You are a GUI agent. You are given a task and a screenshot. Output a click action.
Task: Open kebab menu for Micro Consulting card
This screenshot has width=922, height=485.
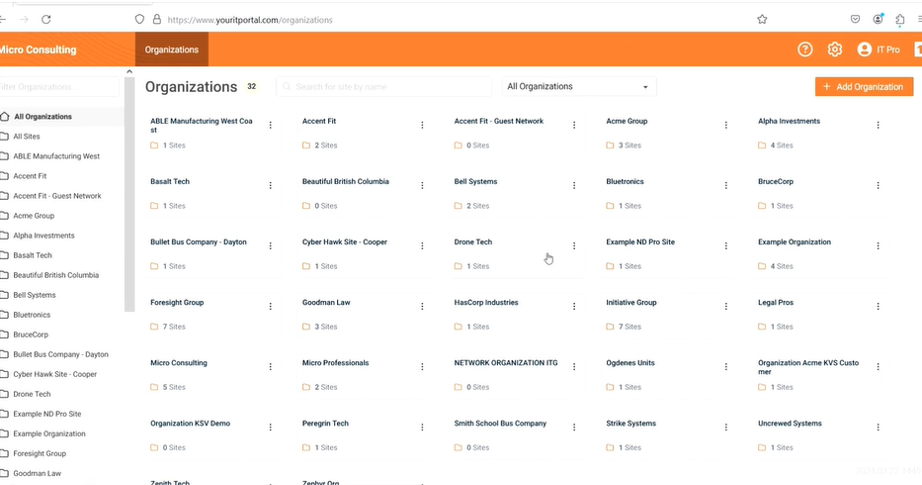(x=270, y=367)
